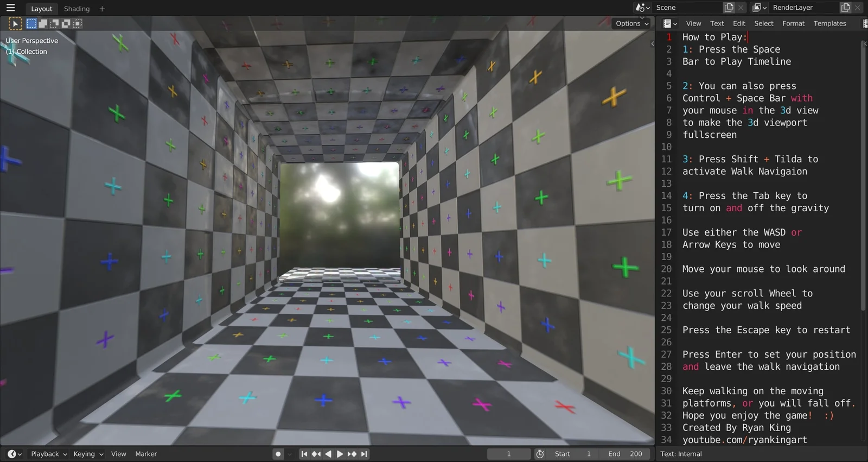Open the Text menu
868x462 pixels.
717,23
